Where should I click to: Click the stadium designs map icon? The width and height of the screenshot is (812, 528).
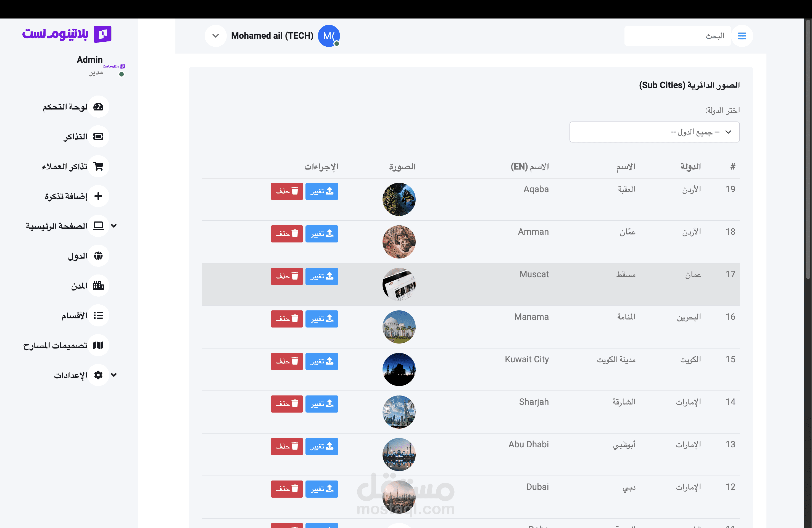coord(98,345)
